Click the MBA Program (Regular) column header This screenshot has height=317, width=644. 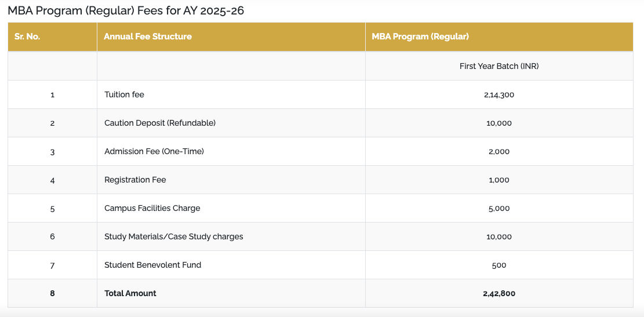pyautogui.click(x=420, y=37)
